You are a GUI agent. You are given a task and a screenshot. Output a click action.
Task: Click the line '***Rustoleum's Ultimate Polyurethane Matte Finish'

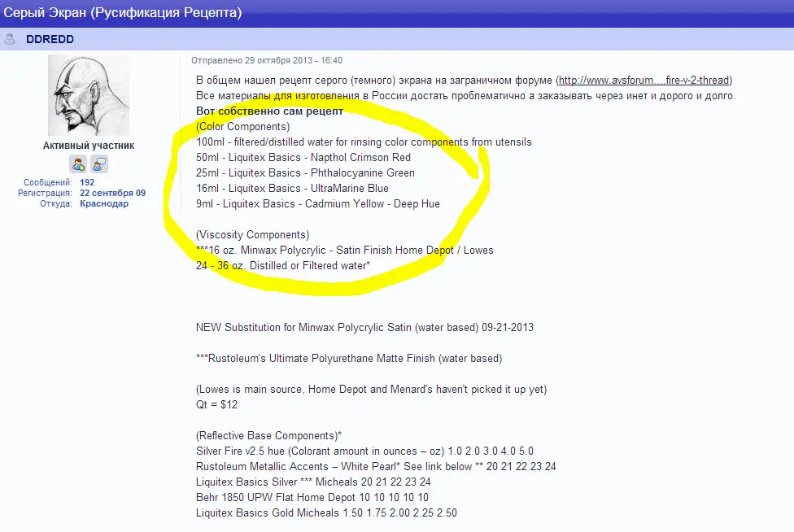tap(349, 359)
